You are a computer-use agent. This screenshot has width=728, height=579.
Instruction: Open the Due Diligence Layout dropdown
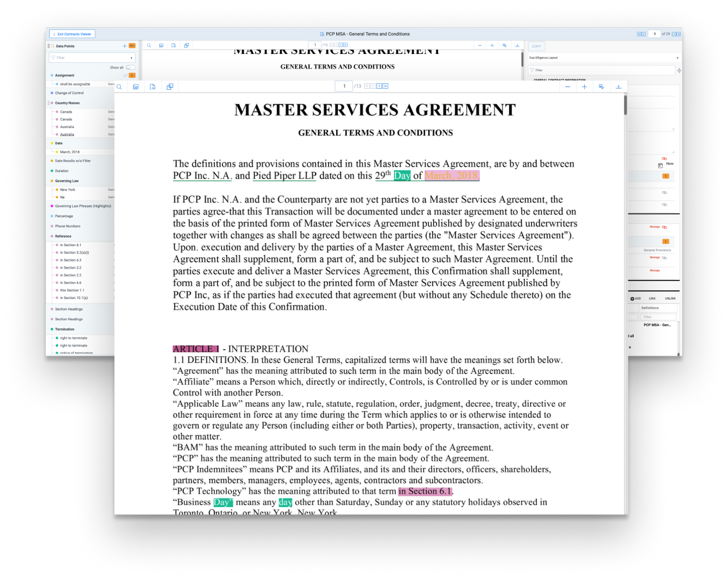pos(602,58)
